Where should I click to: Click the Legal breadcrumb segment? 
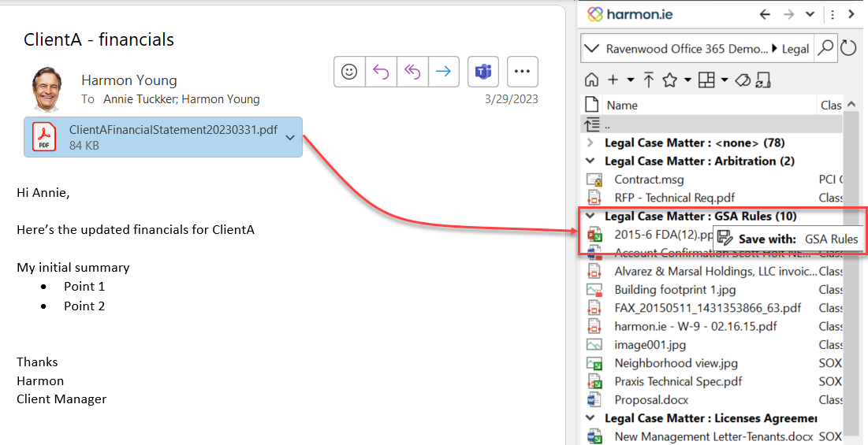[795, 49]
